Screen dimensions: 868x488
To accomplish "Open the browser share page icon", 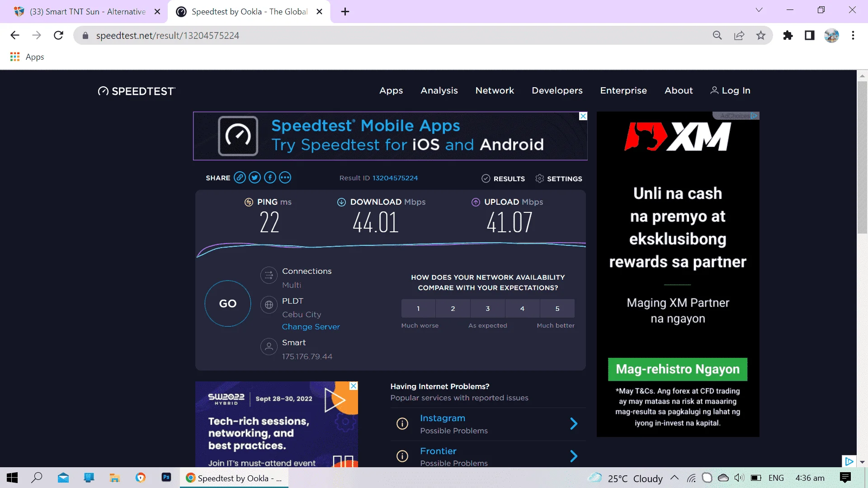I will click(x=739, y=35).
